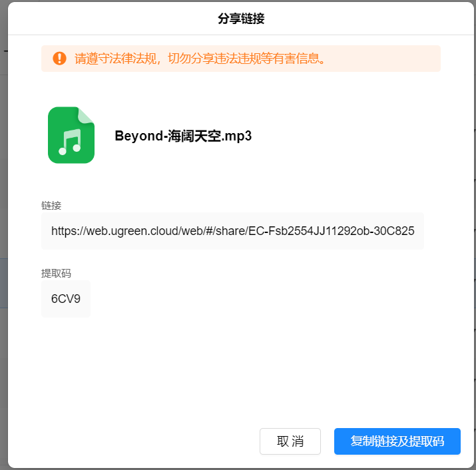This screenshot has width=476, height=470.
Task: Copy link and code via 复制链接及提取码
Action: click(397, 441)
